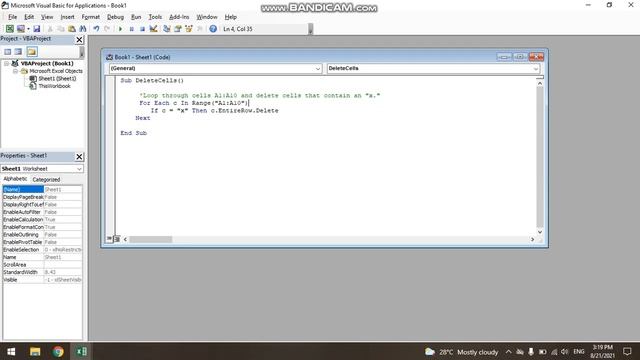Toggle Folders in the Project panel
The width and height of the screenshot is (640, 360).
click(x=32, y=51)
